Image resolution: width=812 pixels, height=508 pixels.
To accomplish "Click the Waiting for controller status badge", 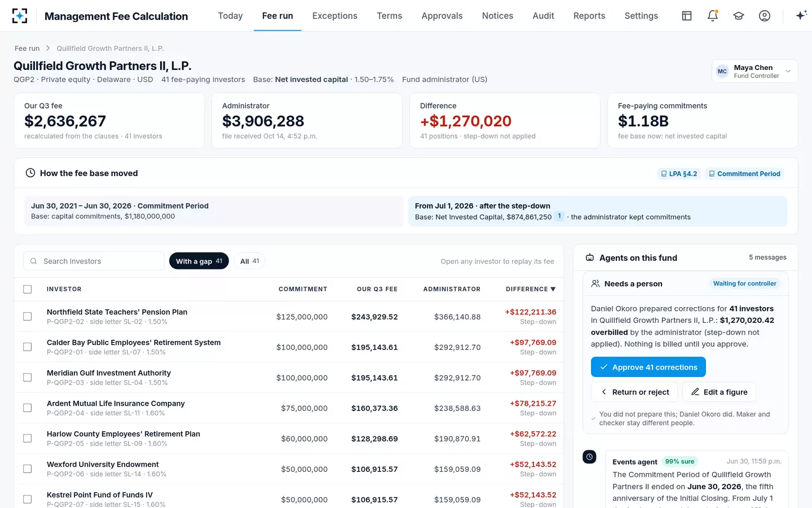I will pos(744,283).
